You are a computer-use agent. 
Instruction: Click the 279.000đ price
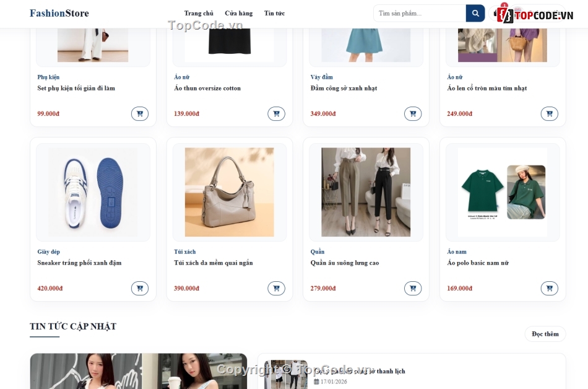(323, 289)
